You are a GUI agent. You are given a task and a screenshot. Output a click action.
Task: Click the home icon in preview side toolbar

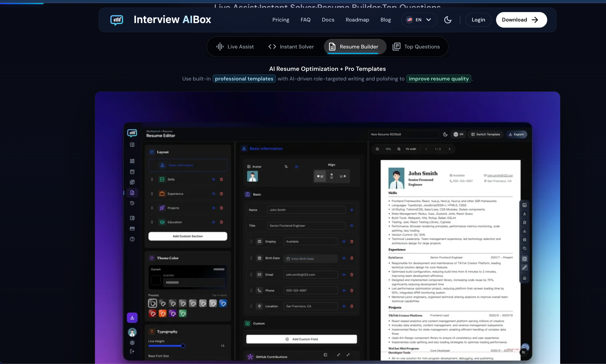click(x=525, y=278)
